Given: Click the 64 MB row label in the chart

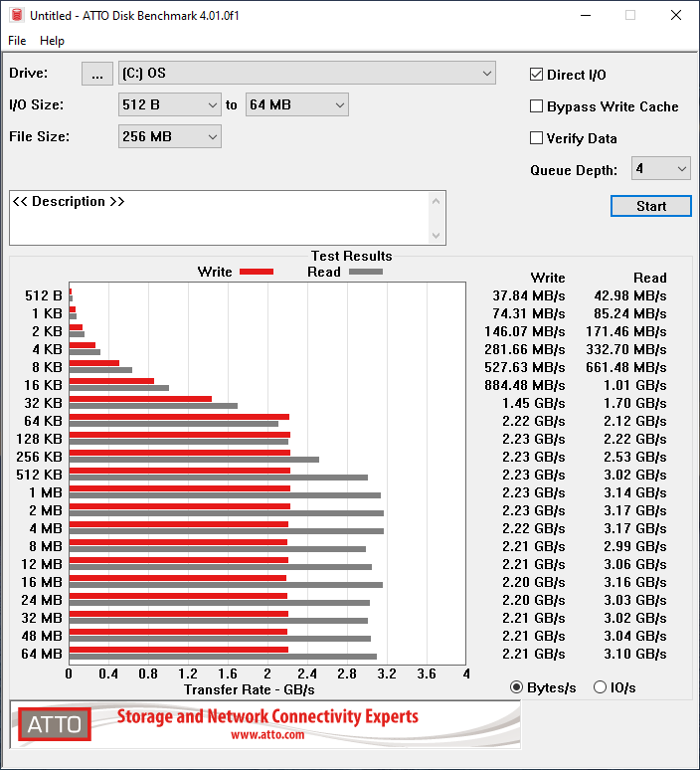Looking at the screenshot, I should (x=42, y=654).
